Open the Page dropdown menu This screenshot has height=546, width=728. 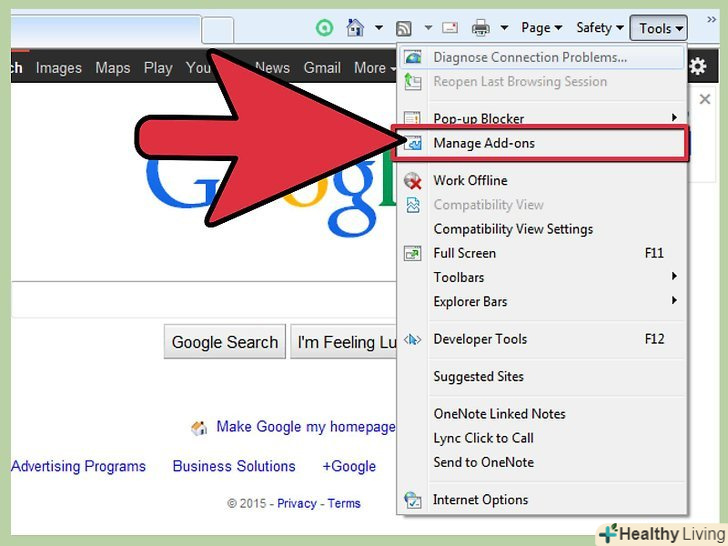click(x=541, y=28)
